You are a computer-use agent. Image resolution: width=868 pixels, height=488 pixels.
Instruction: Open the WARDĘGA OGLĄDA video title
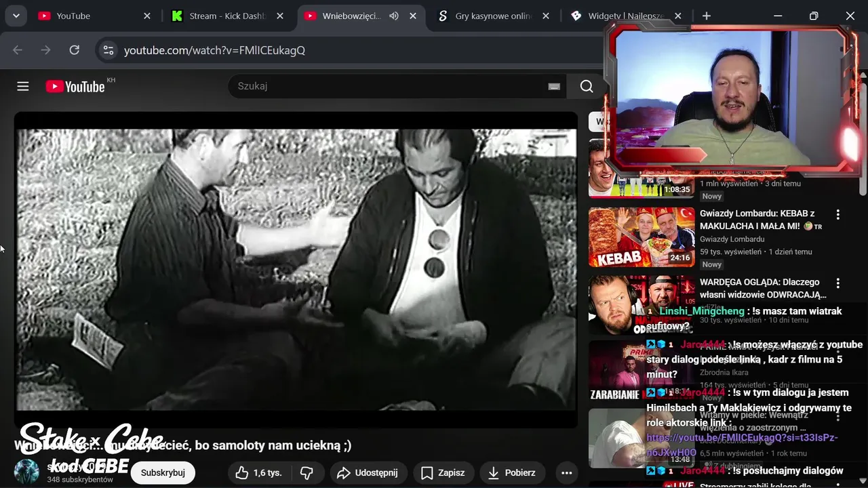[763, 288]
